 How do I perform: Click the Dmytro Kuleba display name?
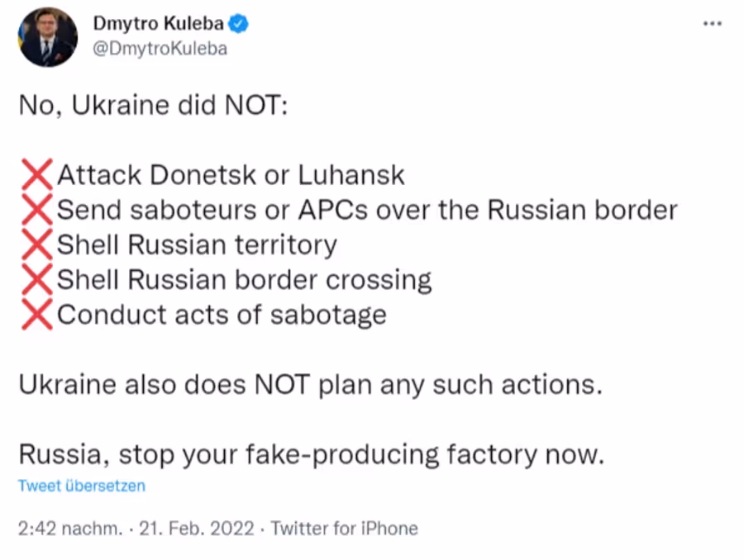158,23
